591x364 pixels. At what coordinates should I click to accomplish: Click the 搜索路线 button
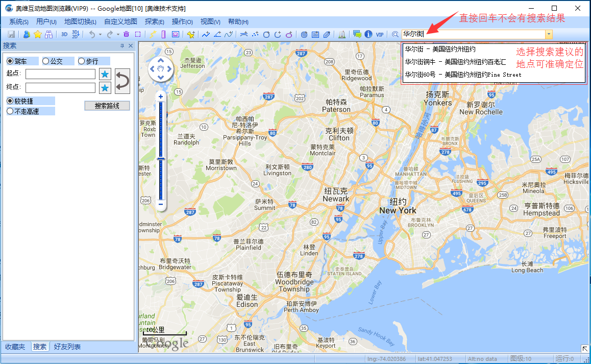click(107, 106)
